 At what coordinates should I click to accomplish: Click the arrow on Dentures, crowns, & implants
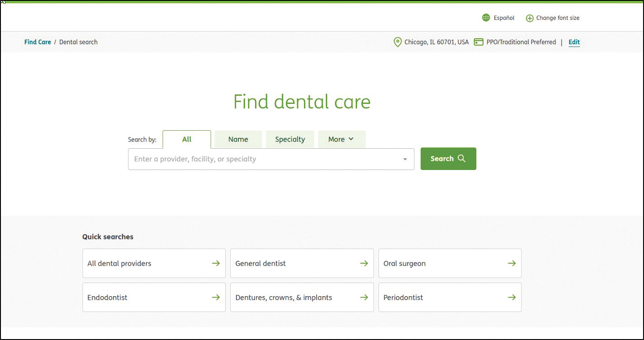coord(364,297)
